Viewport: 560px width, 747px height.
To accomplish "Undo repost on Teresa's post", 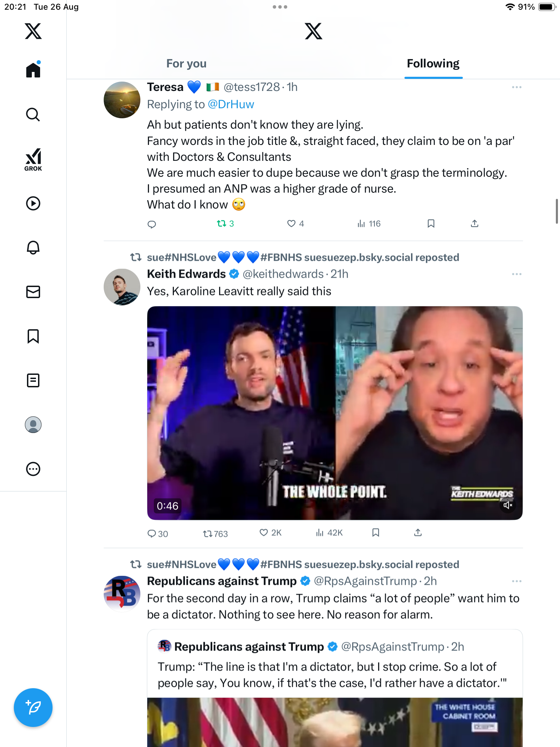I will pyautogui.click(x=222, y=224).
